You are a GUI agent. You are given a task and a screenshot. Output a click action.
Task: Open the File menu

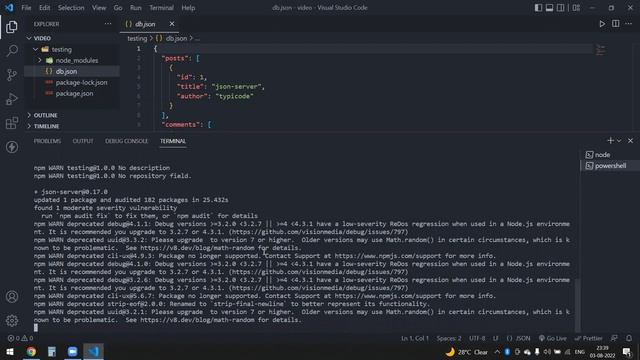point(26,8)
